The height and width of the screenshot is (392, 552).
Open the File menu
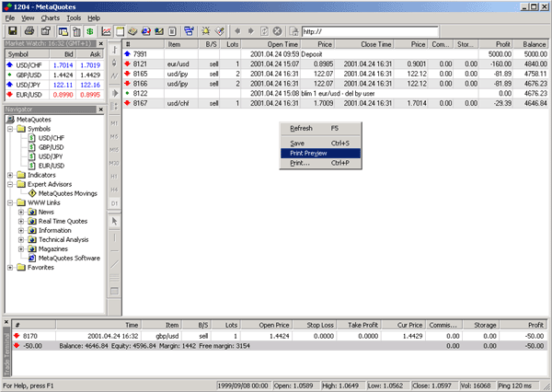[10, 18]
